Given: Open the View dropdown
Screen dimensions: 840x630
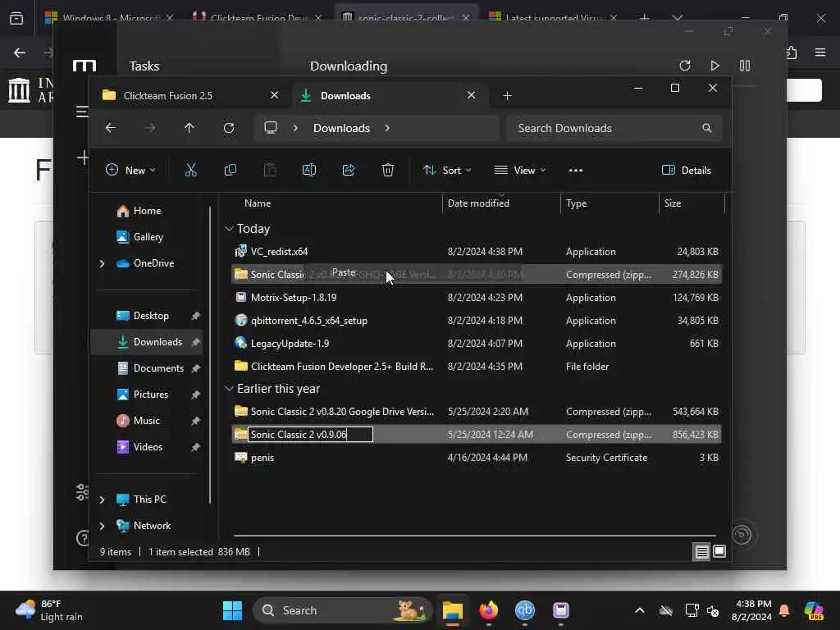Looking at the screenshot, I should pos(519,171).
